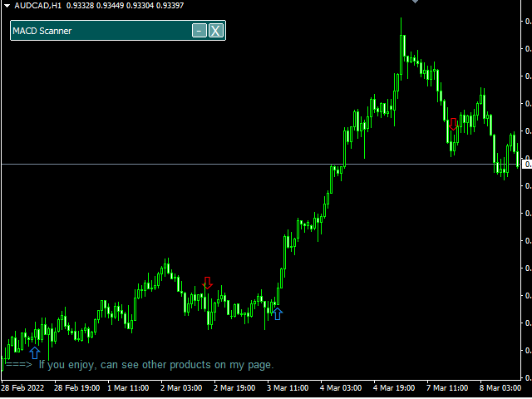Click the highlighted price label on right scale
The width and height of the screenshot is (532, 399).
[527, 165]
